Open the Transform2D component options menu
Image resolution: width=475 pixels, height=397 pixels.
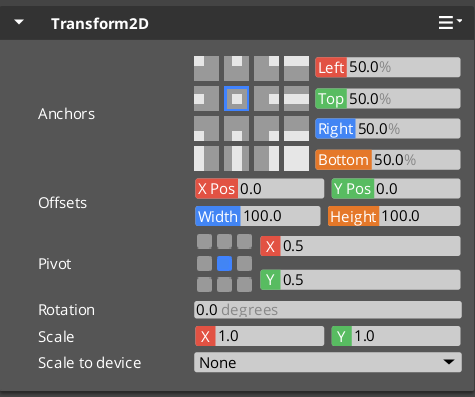pos(450,22)
